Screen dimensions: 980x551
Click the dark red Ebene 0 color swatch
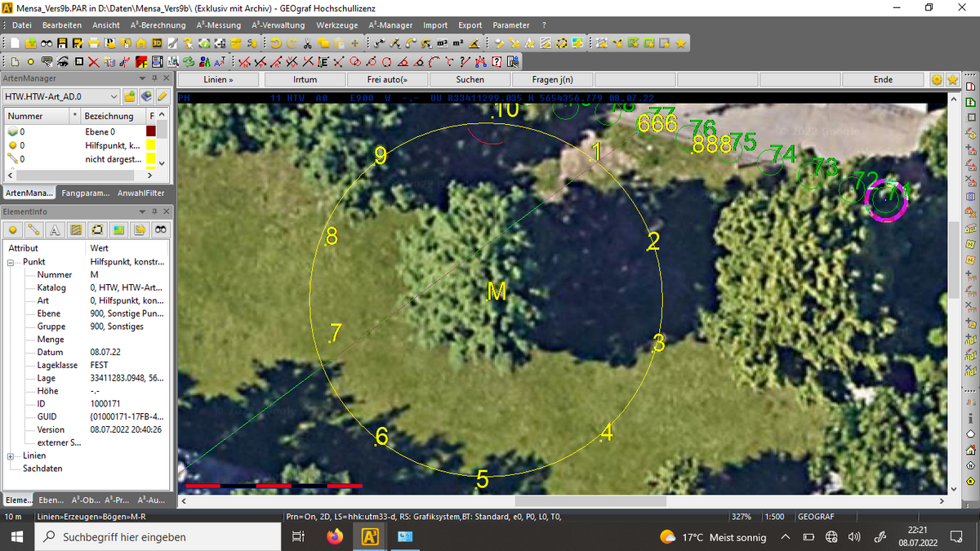(150, 131)
